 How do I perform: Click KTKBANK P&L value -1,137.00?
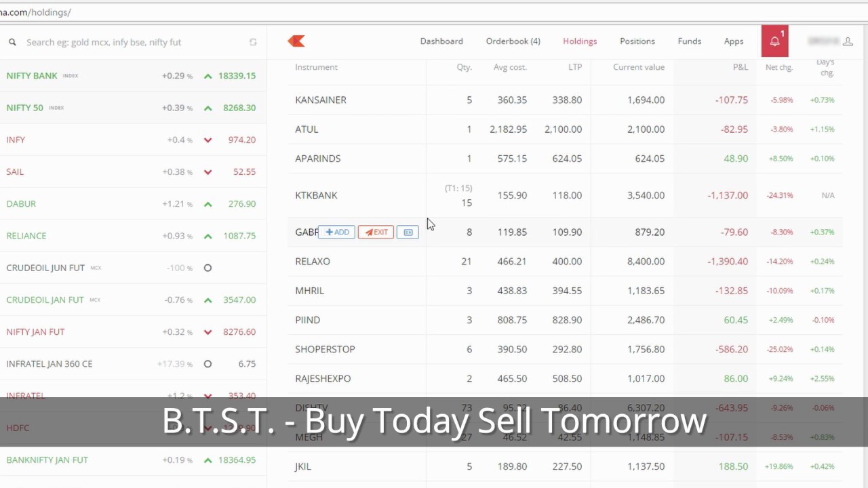[728, 195]
